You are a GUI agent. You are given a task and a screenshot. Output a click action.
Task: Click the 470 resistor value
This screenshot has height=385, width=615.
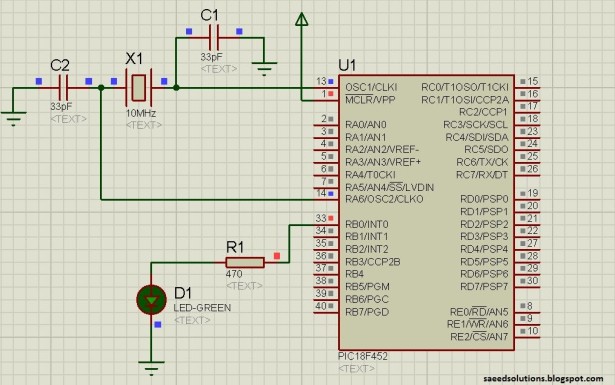[x=234, y=274]
